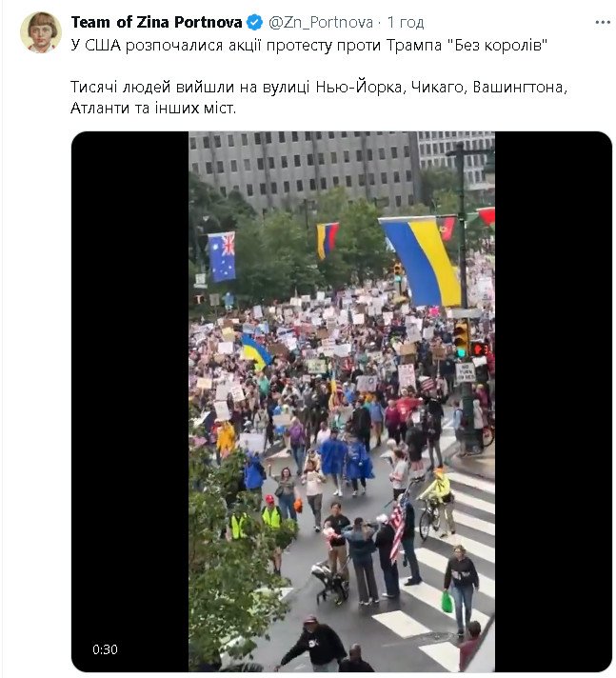The height and width of the screenshot is (678, 616).
Task: Click the tweet's first line about США protests
Action: click(x=309, y=45)
